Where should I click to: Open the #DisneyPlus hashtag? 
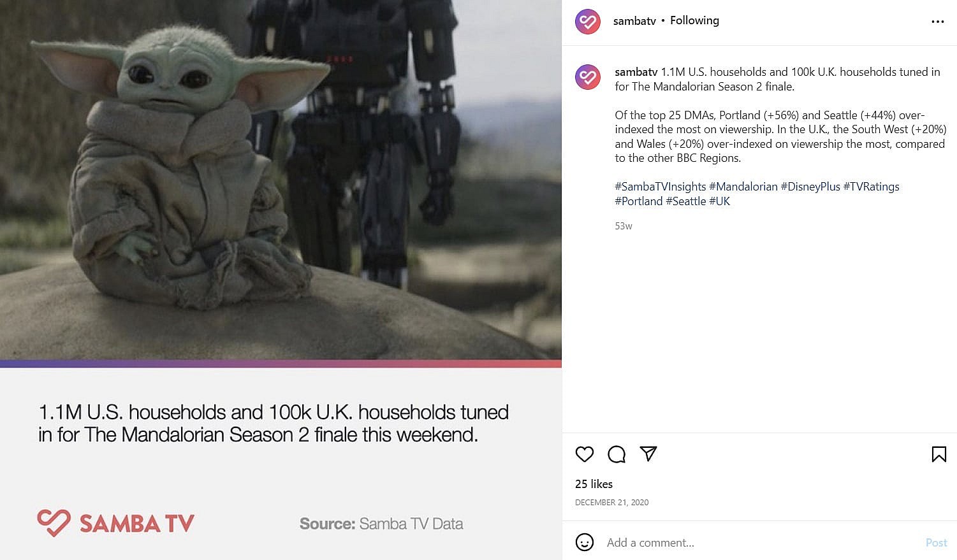coord(810,187)
